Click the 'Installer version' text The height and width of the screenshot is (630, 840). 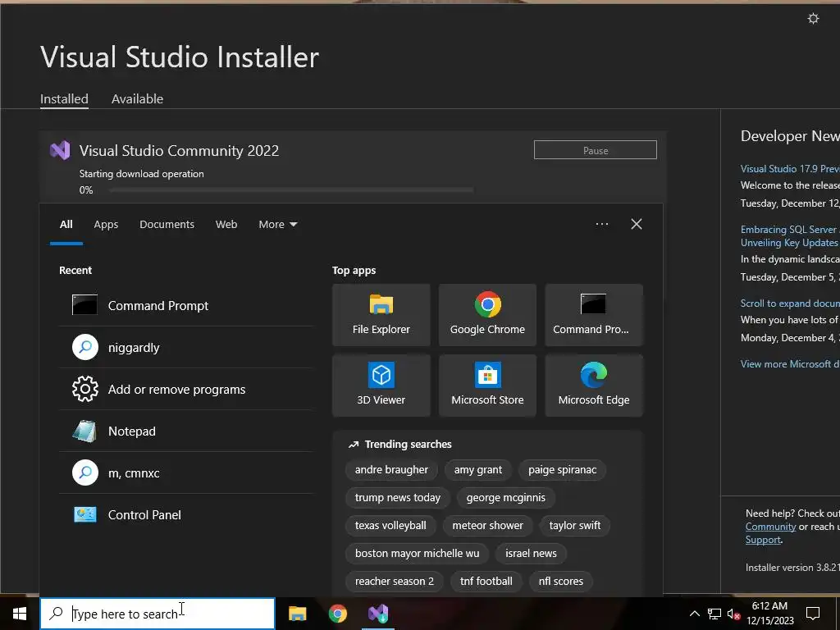[792, 568]
